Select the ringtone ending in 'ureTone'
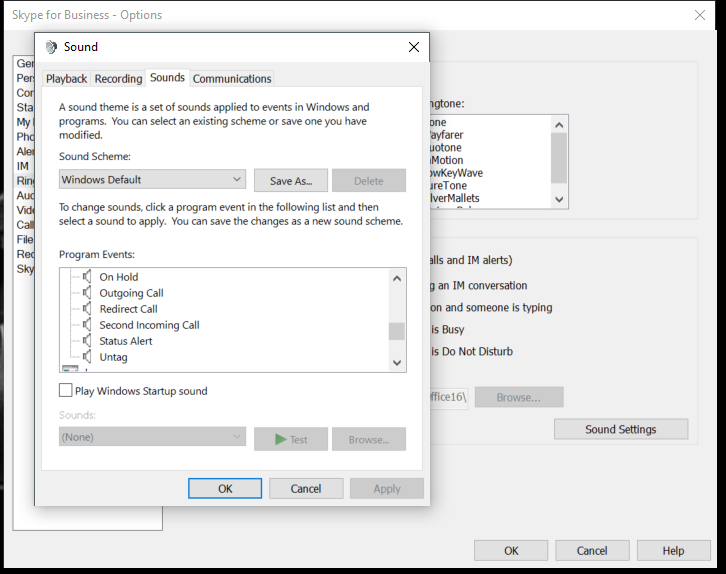Viewport: 726px width, 574px height. tap(448, 185)
